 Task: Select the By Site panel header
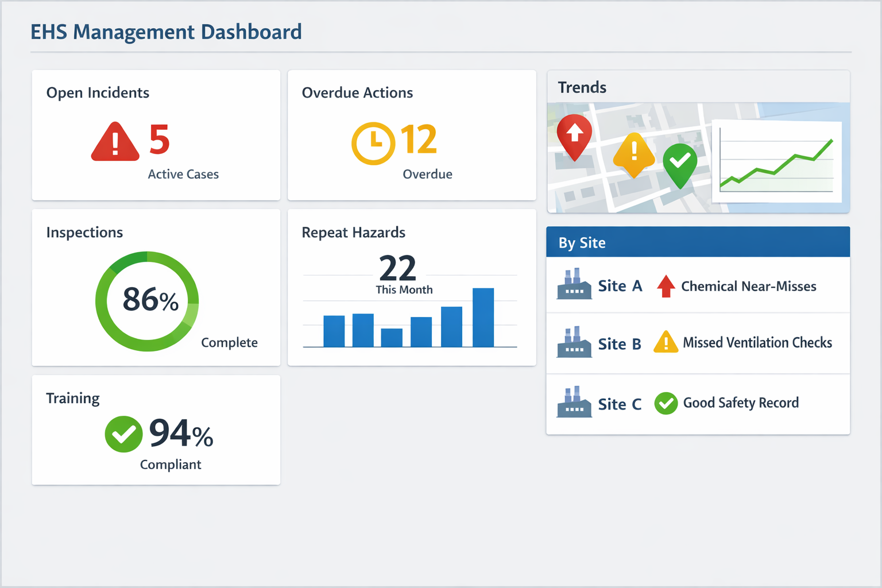point(698,242)
